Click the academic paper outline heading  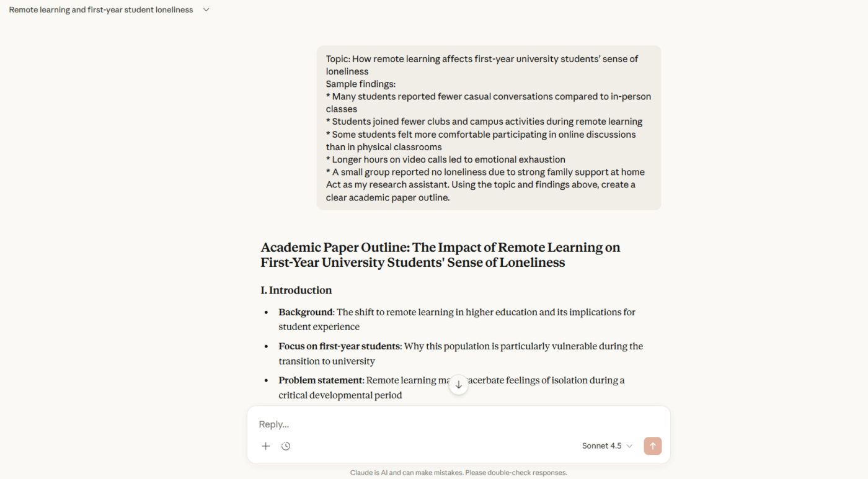coord(440,254)
